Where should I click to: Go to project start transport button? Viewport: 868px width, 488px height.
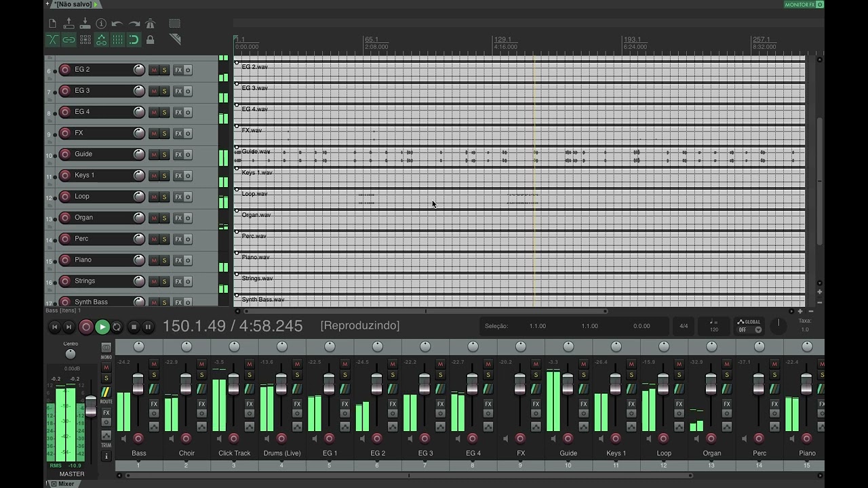55,327
